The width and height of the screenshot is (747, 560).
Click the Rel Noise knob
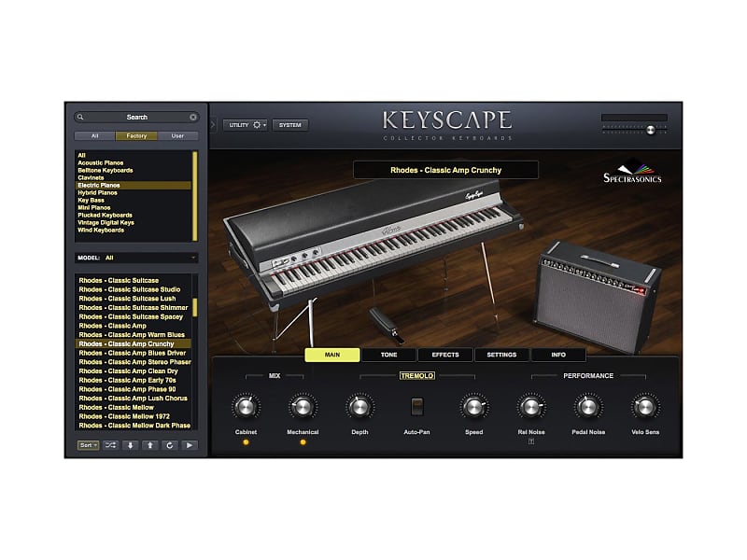tap(531, 407)
